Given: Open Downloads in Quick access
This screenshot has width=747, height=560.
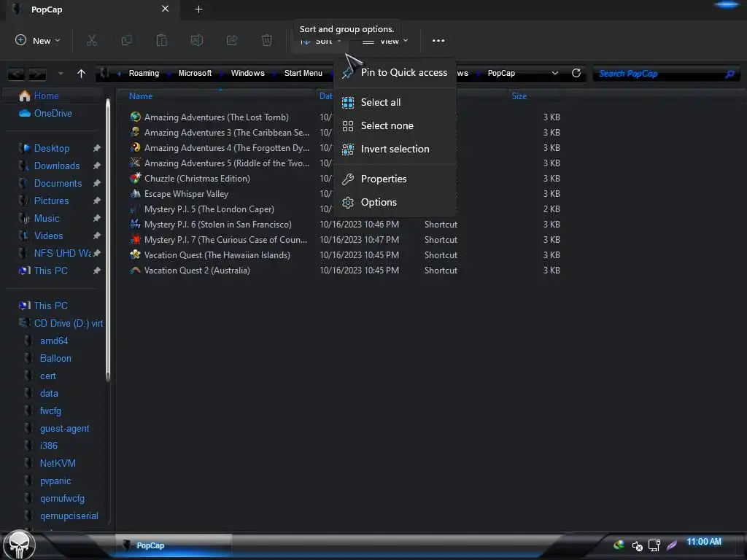Looking at the screenshot, I should tap(57, 166).
